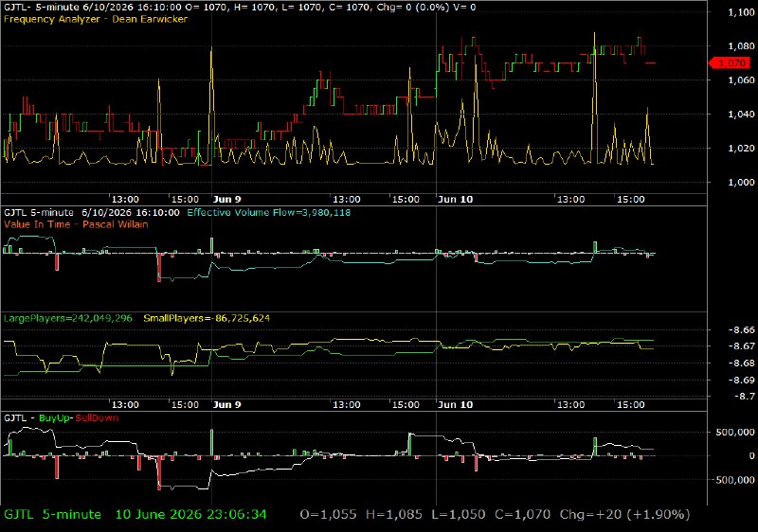Click the green BuyUp legend label

coord(55,418)
